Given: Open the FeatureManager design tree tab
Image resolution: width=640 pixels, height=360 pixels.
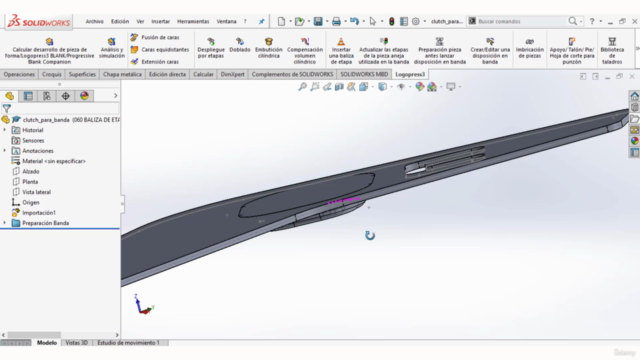Looking at the screenshot, I should (x=10, y=96).
